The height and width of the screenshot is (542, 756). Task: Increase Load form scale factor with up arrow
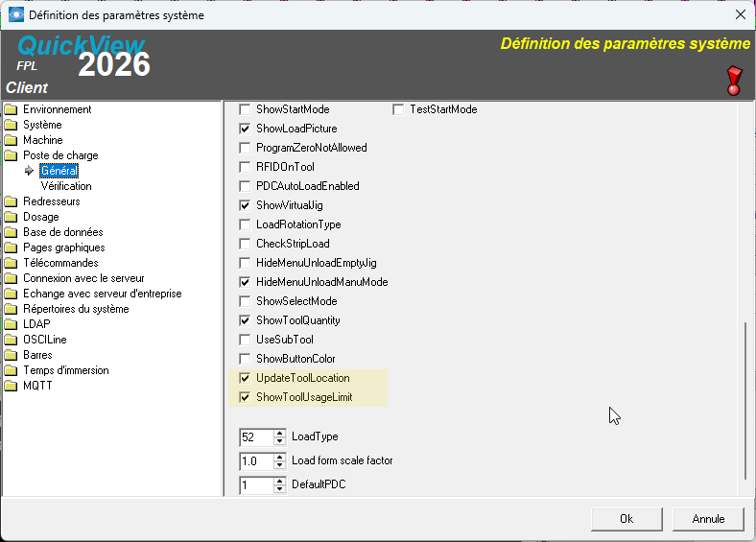pyautogui.click(x=279, y=458)
